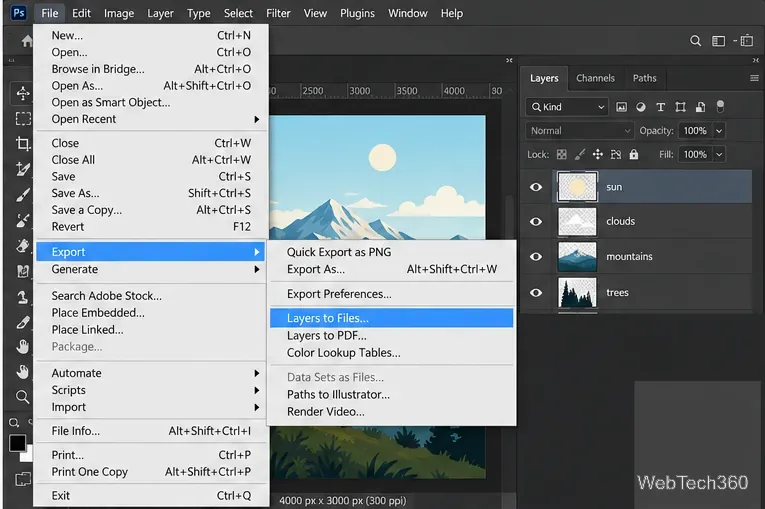Choose Place Embedded… entry

151,313
